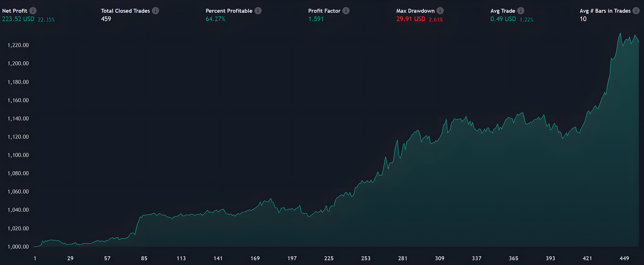Click the 1.591 profit factor value
Image resolution: width=644 pixels, height=265 pixels.
[x=316, y=19]
